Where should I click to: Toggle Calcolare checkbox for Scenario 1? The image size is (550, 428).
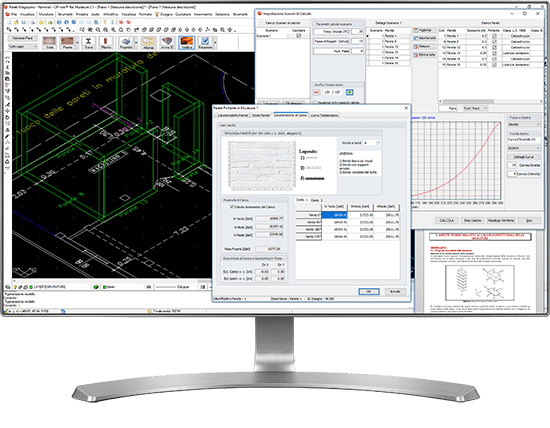[299, 36]
